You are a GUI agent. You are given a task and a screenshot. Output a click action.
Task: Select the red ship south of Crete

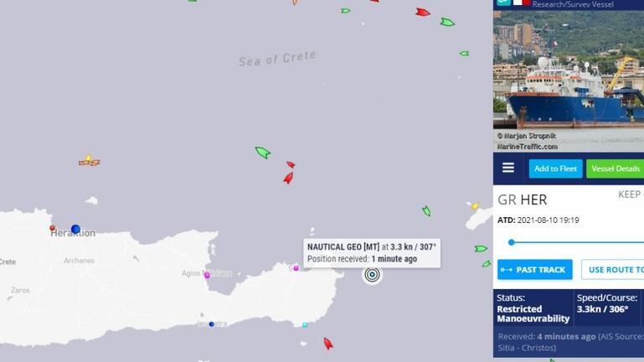(327, 344)
